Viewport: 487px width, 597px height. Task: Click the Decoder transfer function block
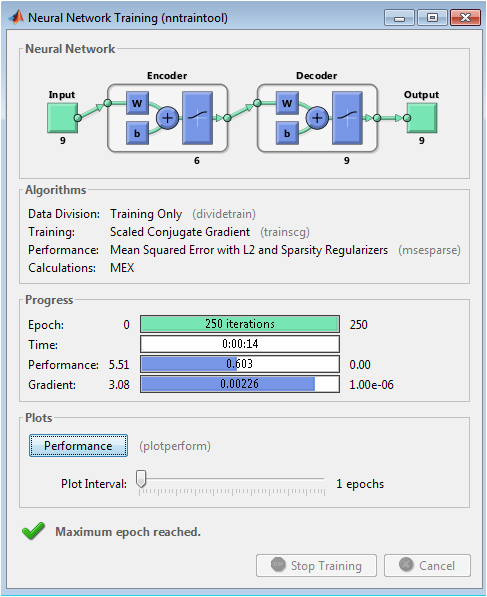click(x=347, y=118)
